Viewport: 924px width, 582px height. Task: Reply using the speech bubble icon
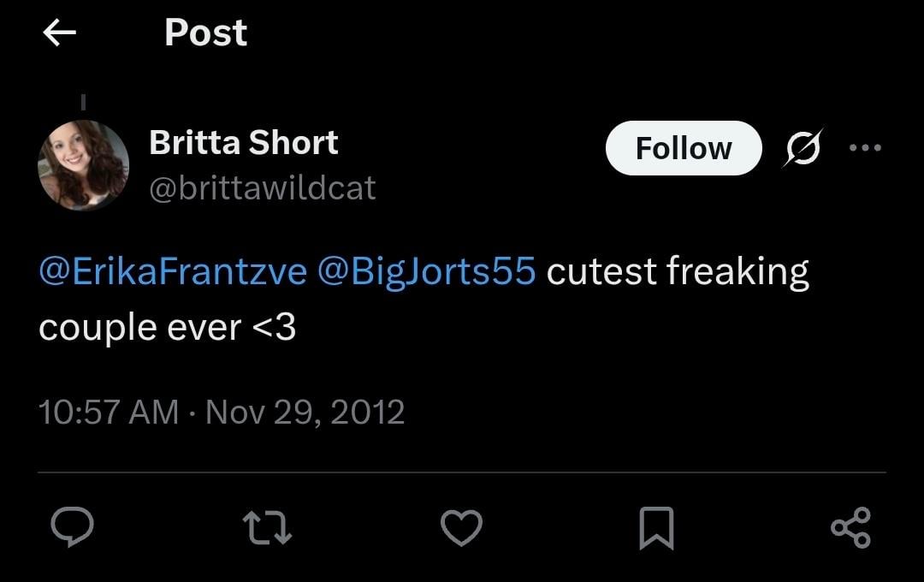point(72,526)
